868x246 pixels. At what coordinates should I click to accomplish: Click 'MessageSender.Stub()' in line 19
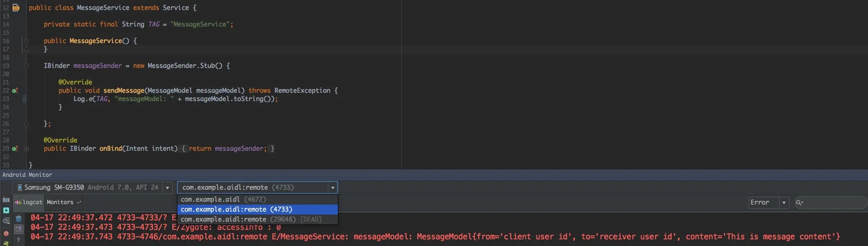point(185,66)
